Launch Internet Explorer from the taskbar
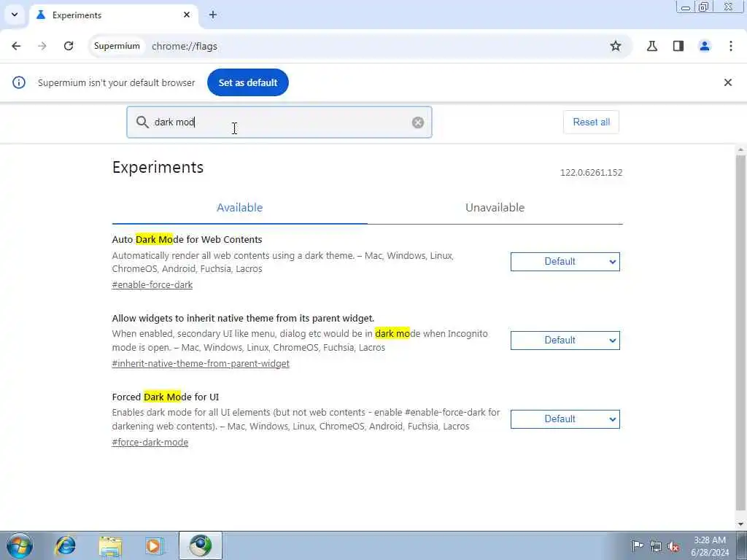The height and width of the screenshot is (560, 747). tap(65, 545)
